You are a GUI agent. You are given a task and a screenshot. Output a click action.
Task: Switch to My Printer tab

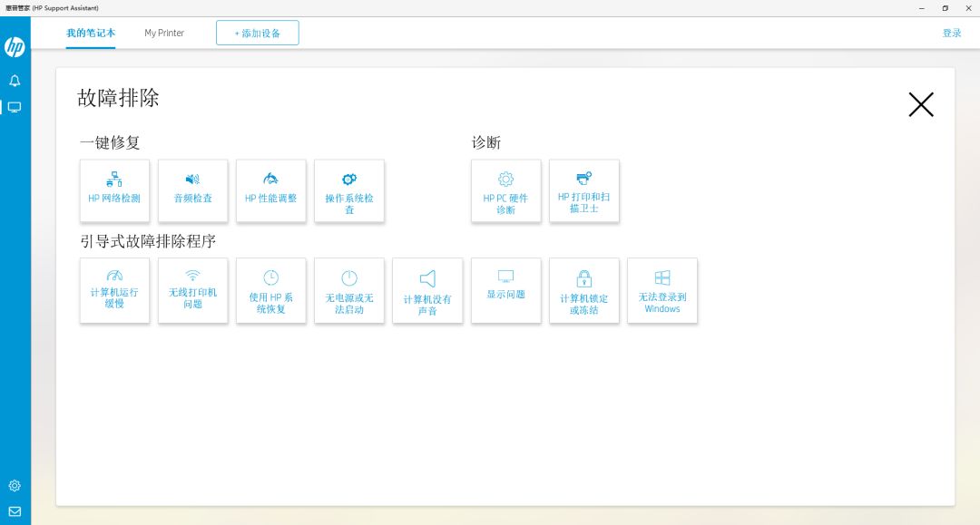(x=164, y=33)
